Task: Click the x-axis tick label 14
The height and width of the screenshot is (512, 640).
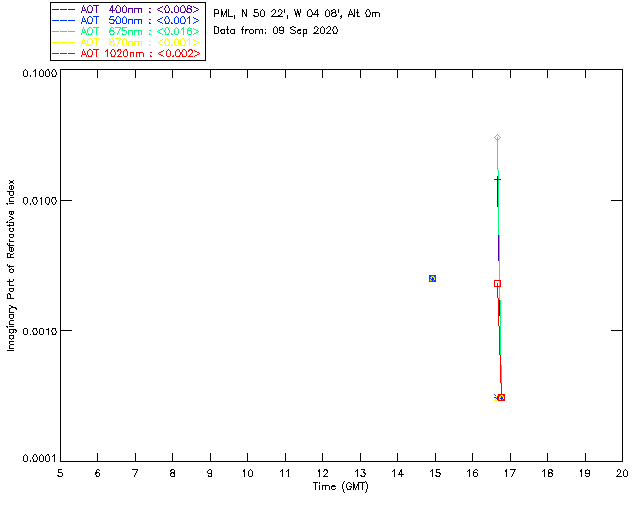Action: (x=398, y=473)
